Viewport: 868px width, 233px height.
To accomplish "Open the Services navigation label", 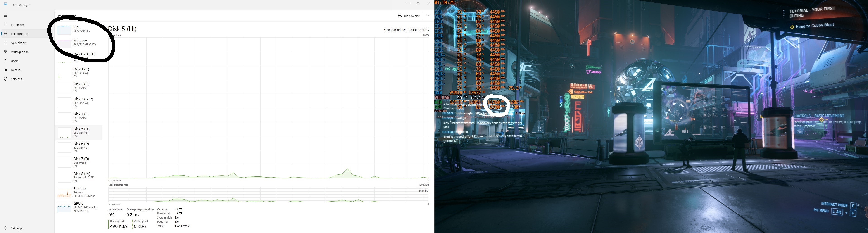I will pos(17,79).
